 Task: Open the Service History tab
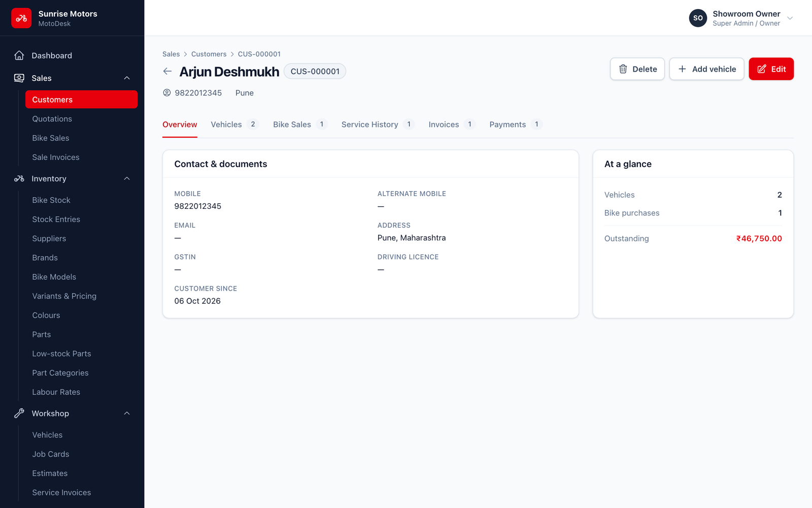(x=378, y=124)
